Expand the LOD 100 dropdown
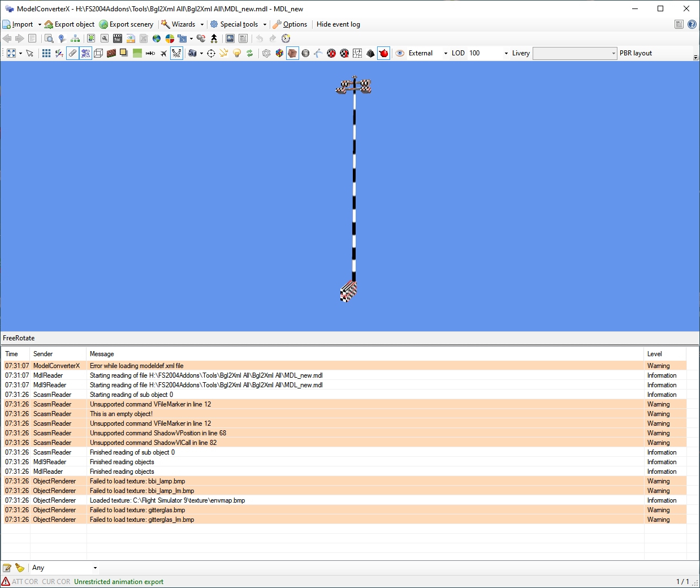The height and width of the screenshot is (588, 700). pos(505,53)
